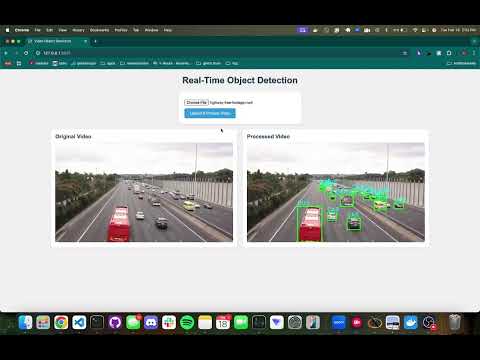Open Spotify from the dock

[x=187, y=322]
